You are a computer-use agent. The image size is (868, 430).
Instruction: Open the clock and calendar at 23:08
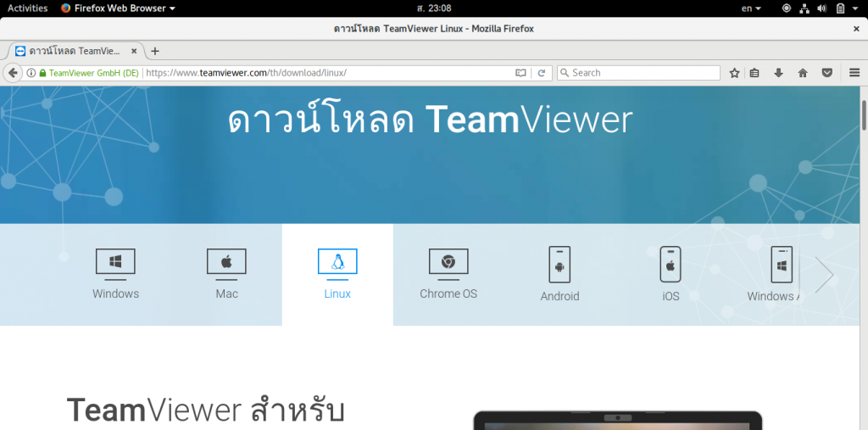[433, 8]
